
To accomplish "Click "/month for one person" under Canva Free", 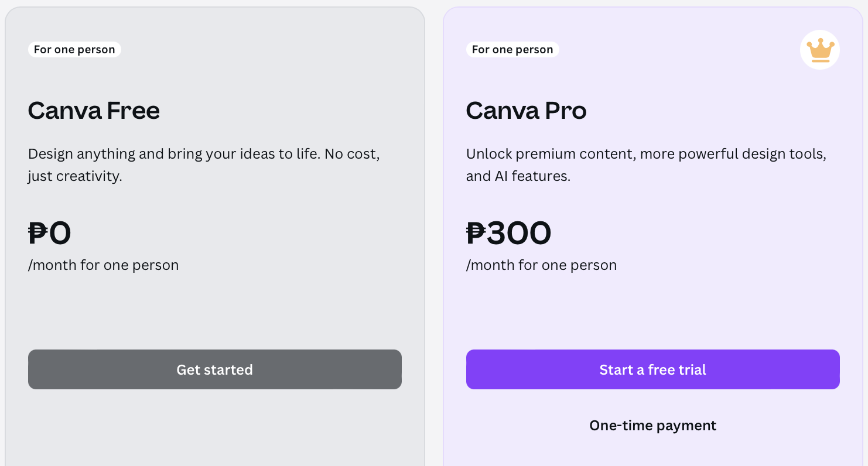I will [x=103, y=265].
